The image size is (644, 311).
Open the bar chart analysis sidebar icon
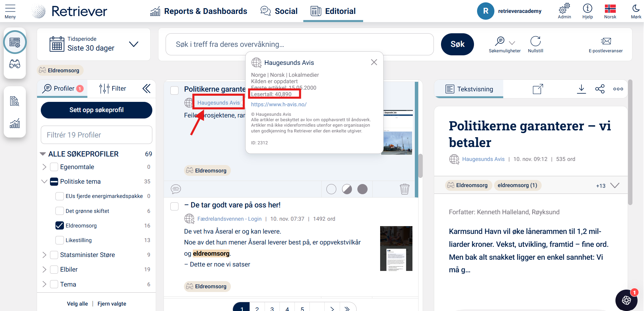click(15, 123)
